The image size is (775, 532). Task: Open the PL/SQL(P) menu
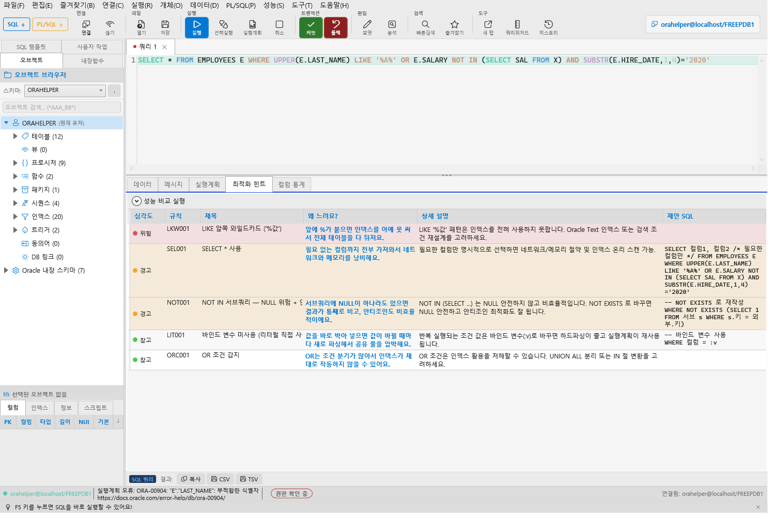pyautogui.click(x=241, y=5)
